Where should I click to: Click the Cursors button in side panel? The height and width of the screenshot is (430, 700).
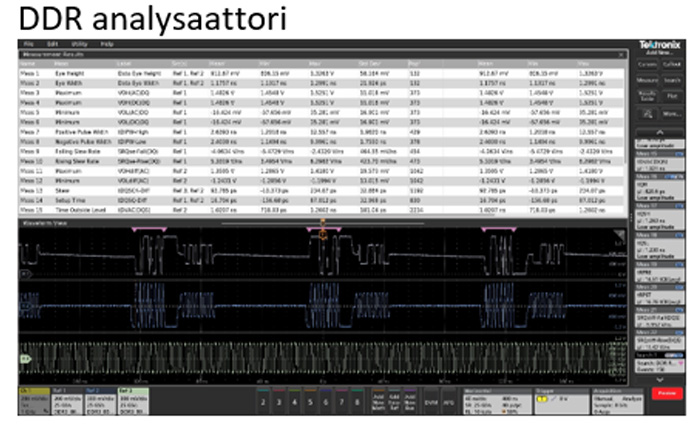click(x=649, y=64)
